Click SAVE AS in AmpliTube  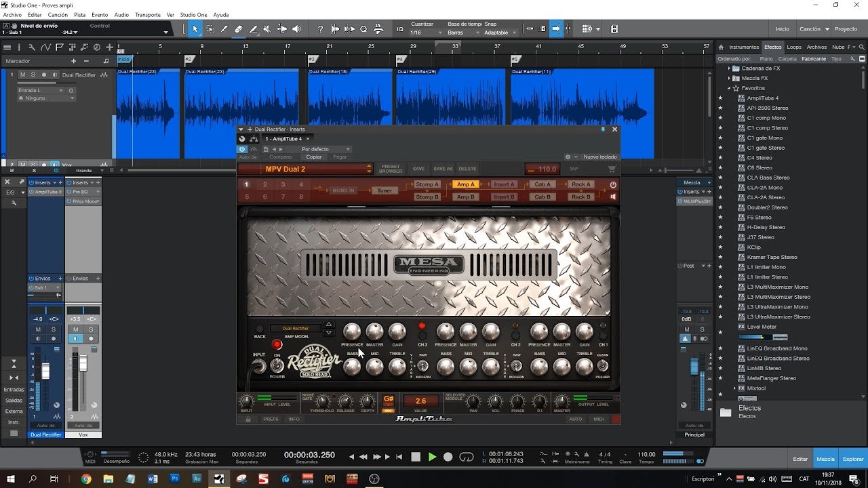tap(443, 169)
